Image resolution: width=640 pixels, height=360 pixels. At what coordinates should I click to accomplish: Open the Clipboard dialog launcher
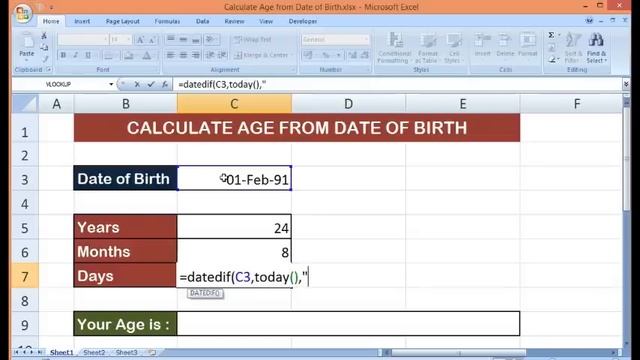(49, 69)
